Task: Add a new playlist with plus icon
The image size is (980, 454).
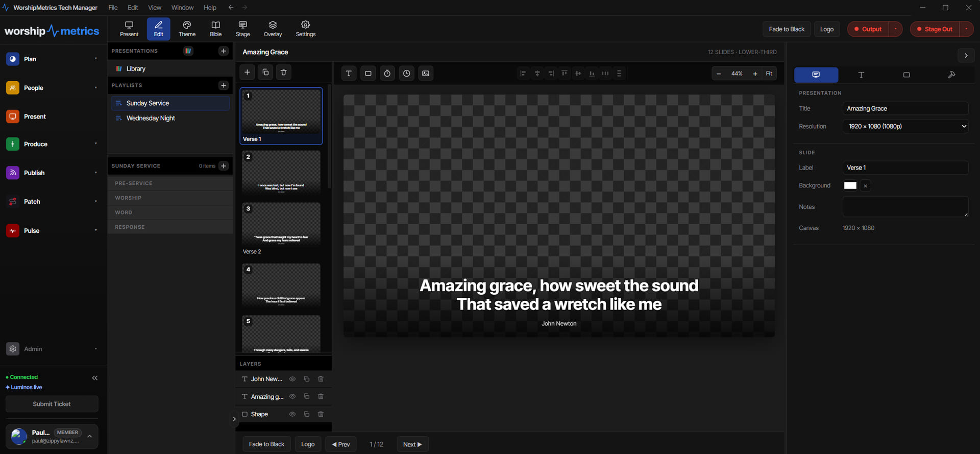Action: [224, 85]
